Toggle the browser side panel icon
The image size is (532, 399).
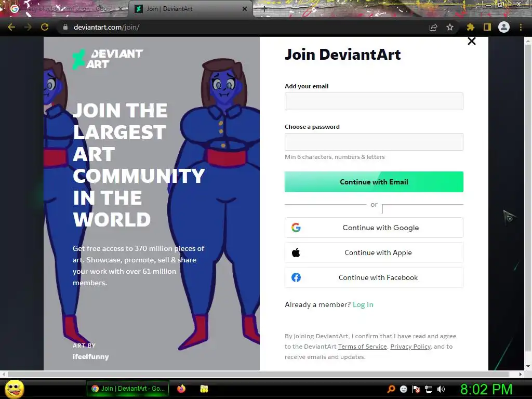pyautogui.click(x=487, y=27)
